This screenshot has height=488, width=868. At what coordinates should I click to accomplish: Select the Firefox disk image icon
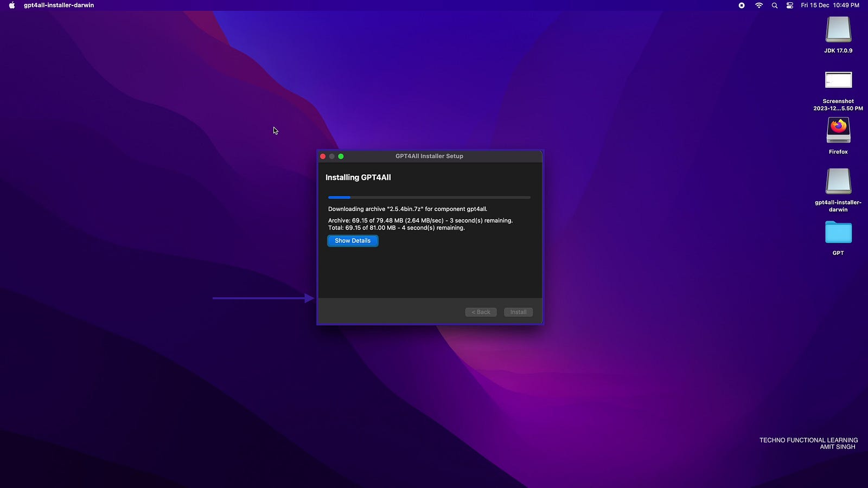pos(838,131)
